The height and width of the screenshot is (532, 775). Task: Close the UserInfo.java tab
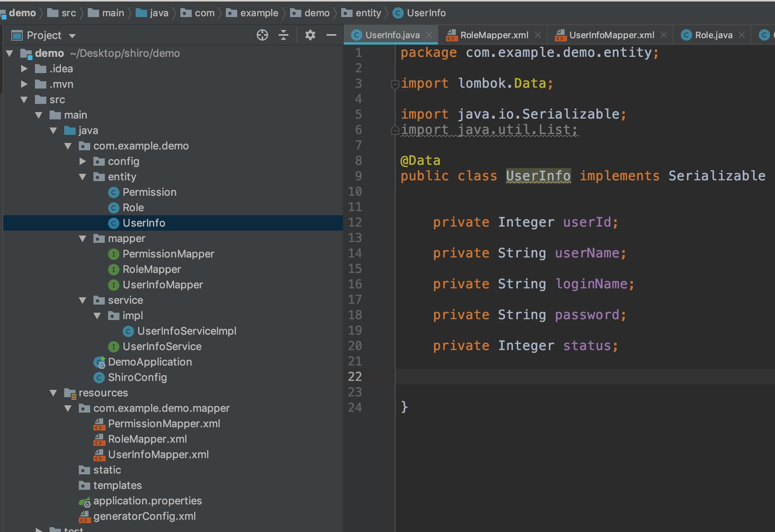(429, 35)
